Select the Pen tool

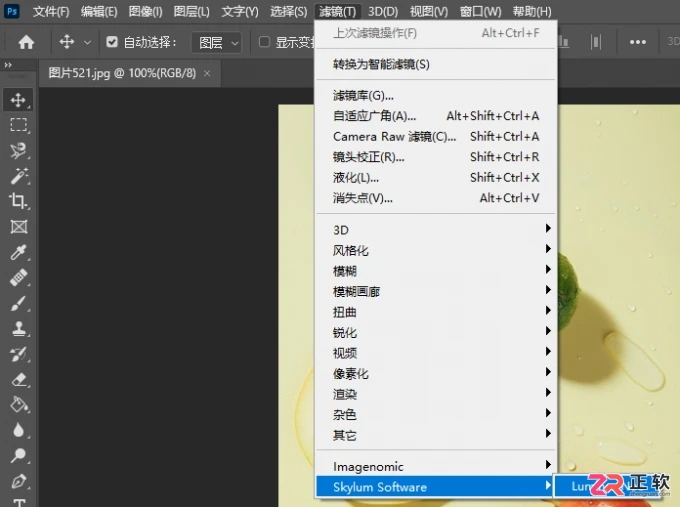(x=19, y=481)
